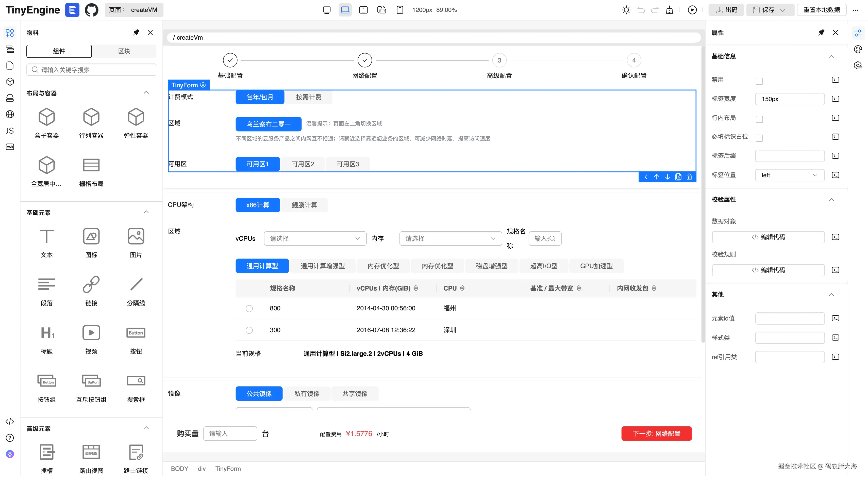Viewport: 868px width, 481px height.
Task: Select the 内存优化型 spec tab
Action: (x=383, y=266)
